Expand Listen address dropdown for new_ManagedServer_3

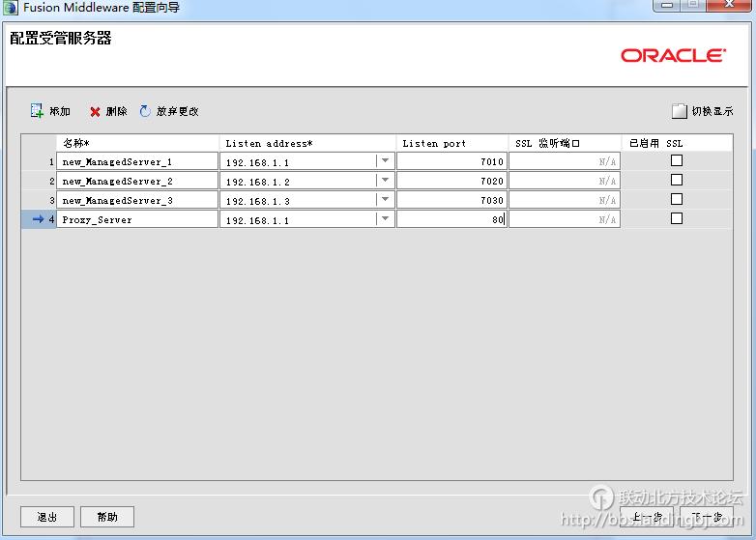385,200
